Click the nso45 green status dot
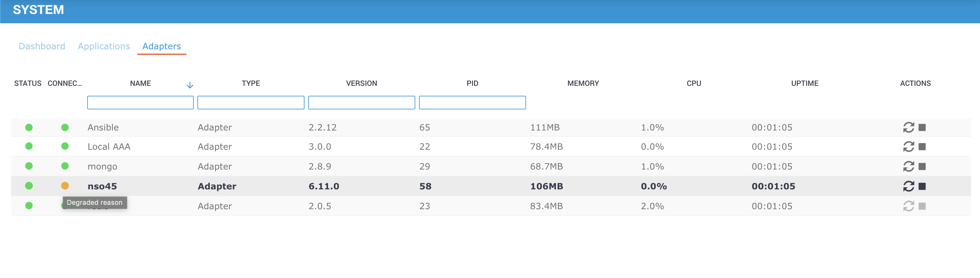980x278 pixels. pos(29,186)
